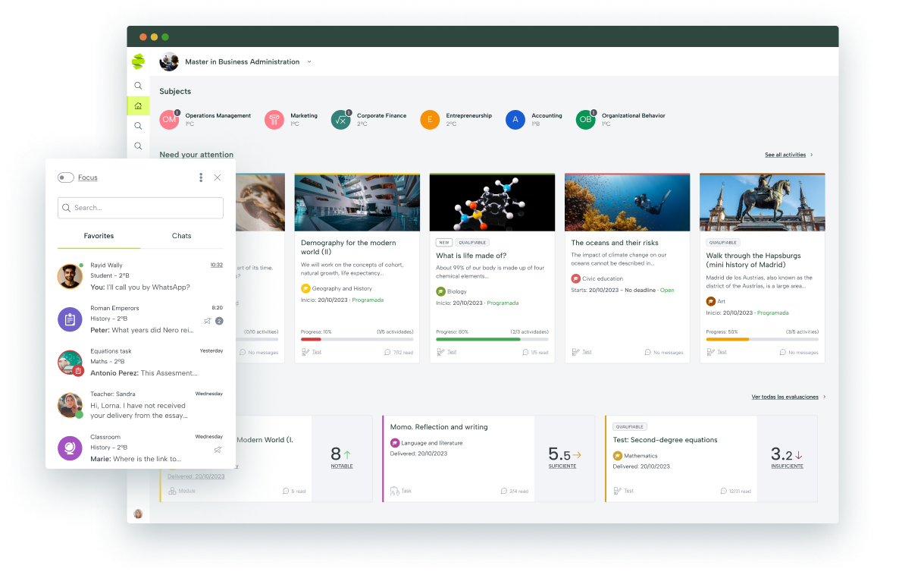
Task: Toggle the Focus switch on
Action: [66, 177]
